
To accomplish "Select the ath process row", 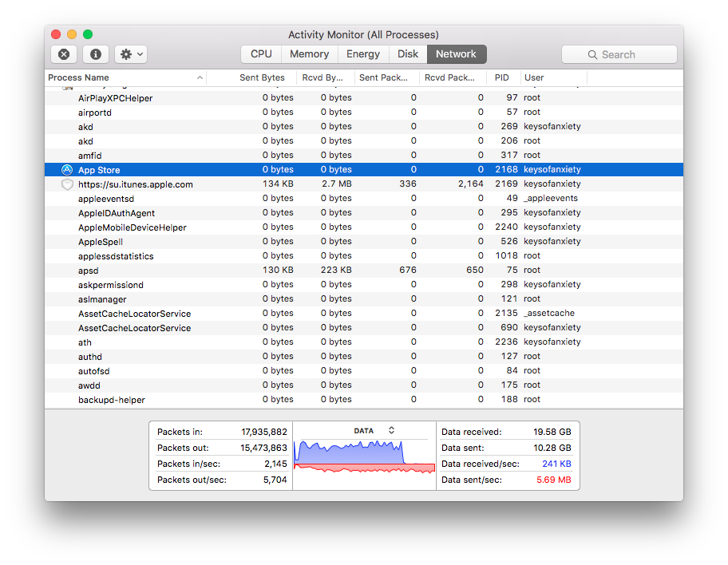I will [x=364, y=342].
